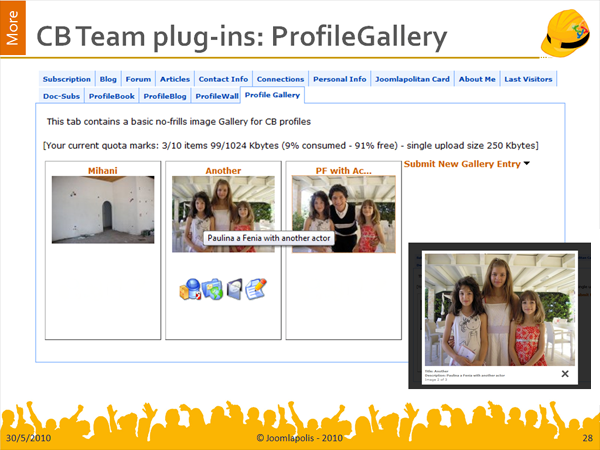Click the gallery description text line

[x=179, y=122]
